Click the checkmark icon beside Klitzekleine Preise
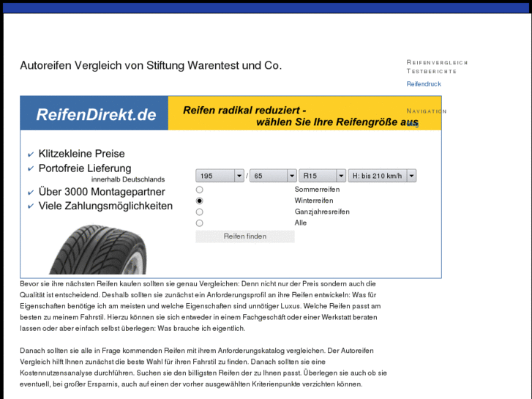 [x=31, y=154]
